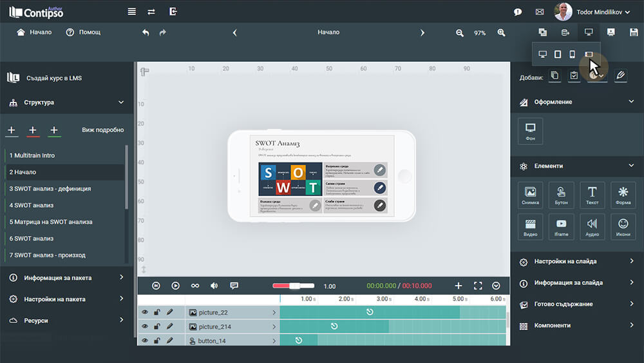Toggle visibility of picture_214 layer
The image size is (644, 363).
click(x=144, y=326)
